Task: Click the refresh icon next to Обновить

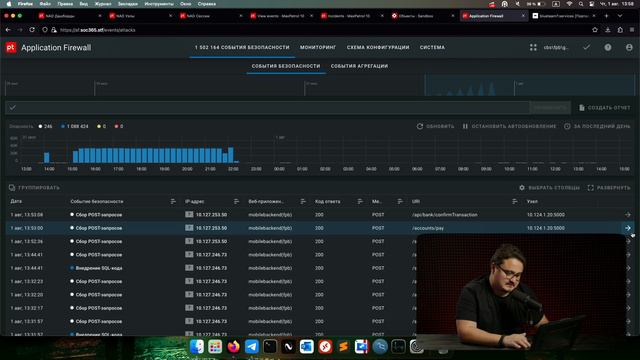Action: click(x=420, y=126)
